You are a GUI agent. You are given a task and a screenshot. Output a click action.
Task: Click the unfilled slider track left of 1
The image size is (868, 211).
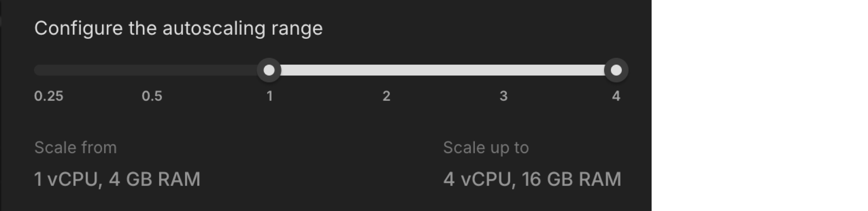click(x=152, y=70)
